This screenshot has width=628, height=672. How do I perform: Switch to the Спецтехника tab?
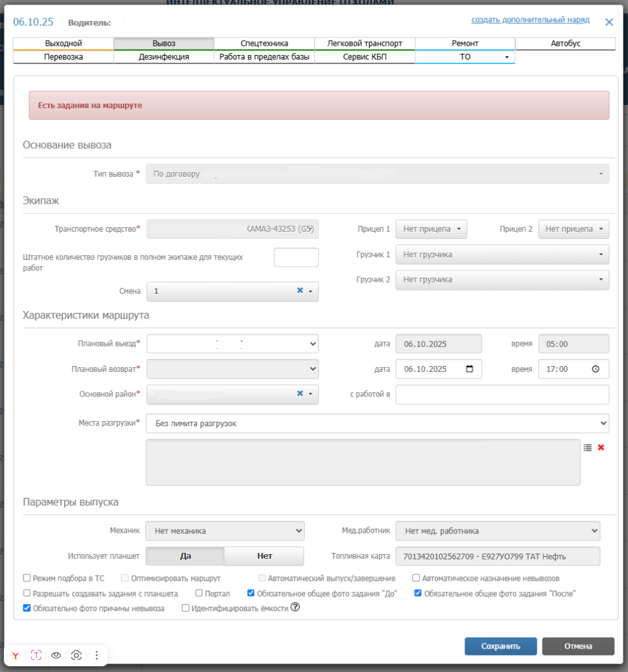pos(264,44)
